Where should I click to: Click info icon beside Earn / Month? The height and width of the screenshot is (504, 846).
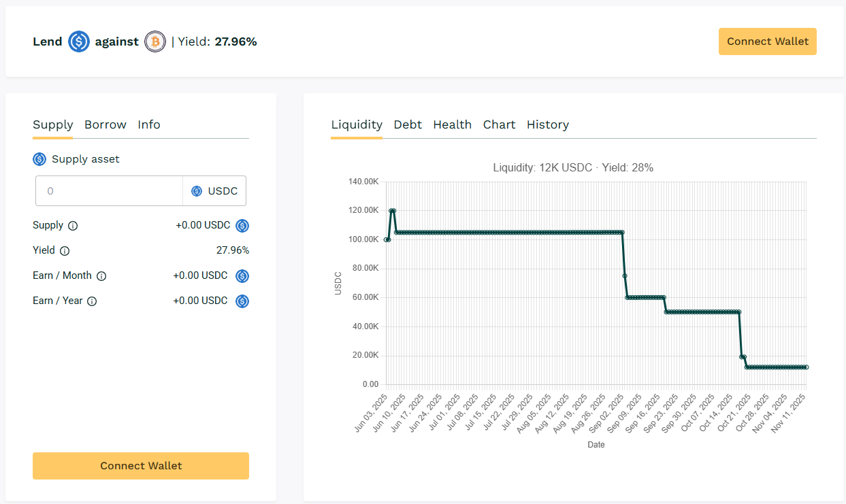pos(101,276)
